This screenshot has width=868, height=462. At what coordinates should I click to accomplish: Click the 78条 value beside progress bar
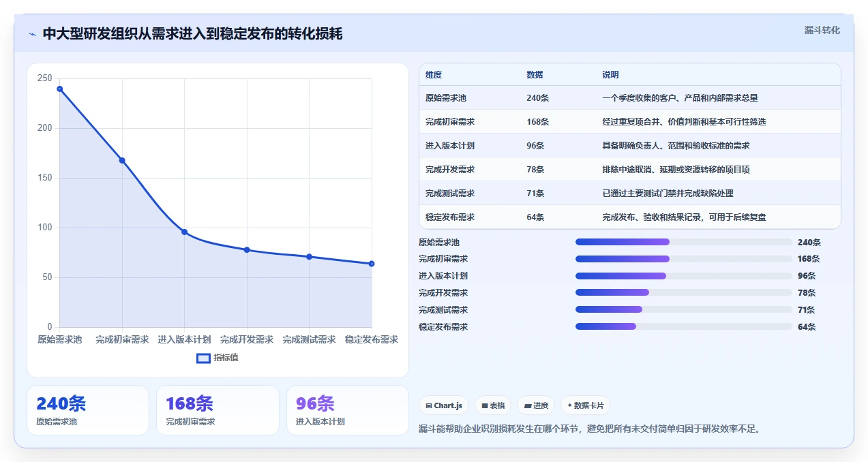click(807, 293)
